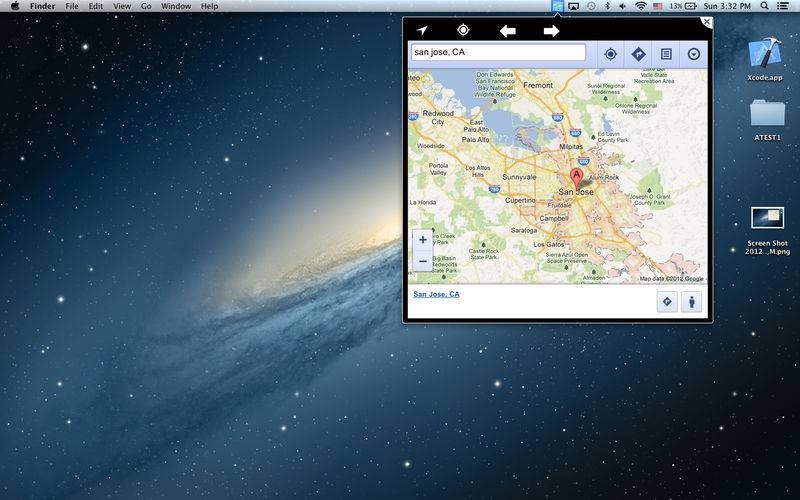Screen dimensions: 800x500
Task: Click the US flag input source icon
Action: click(658, 6)
